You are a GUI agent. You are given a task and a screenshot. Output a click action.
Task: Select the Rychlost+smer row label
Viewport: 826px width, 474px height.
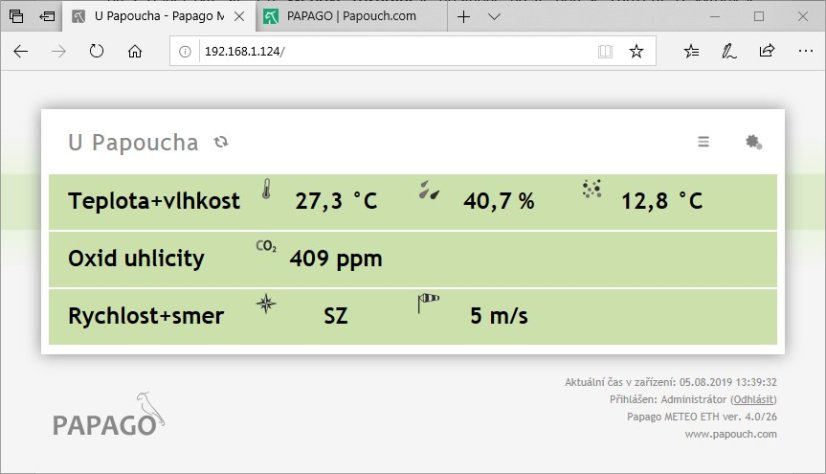tap(146, 316)
